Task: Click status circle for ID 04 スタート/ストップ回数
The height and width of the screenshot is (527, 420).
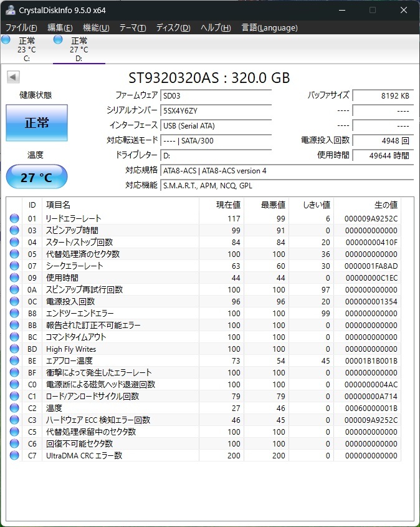Action: [14, 242]
